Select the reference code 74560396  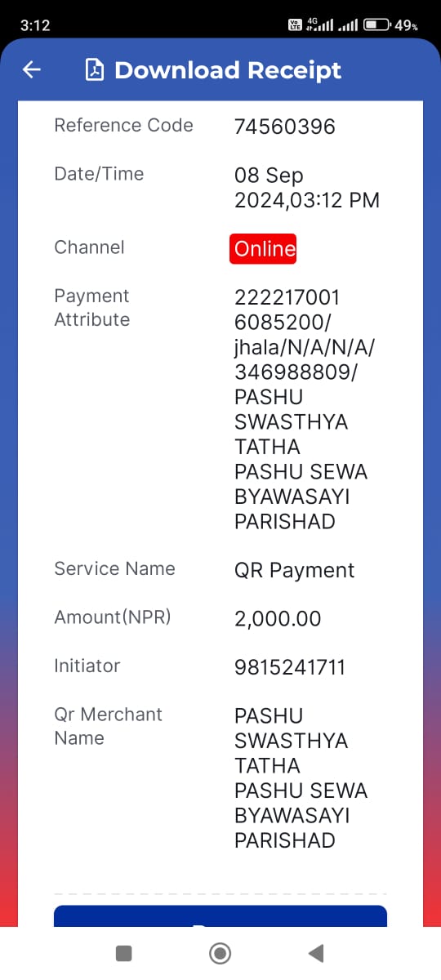[285, 127]
